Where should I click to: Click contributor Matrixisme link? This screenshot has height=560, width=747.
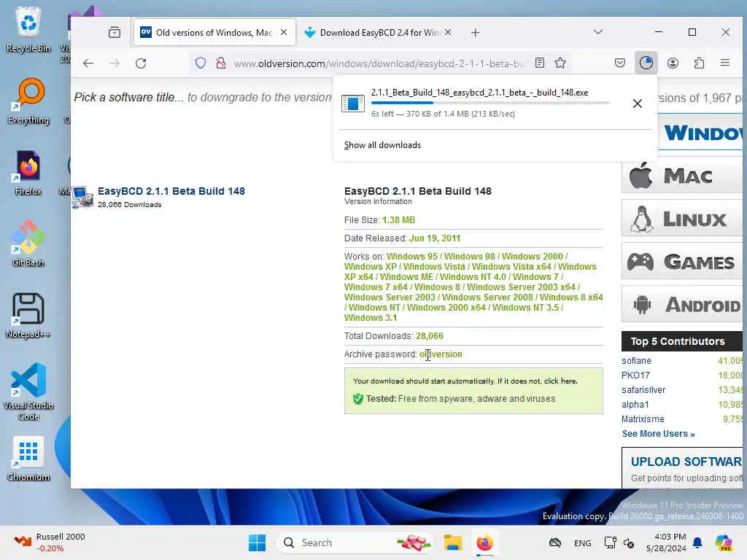pos(643,419)
